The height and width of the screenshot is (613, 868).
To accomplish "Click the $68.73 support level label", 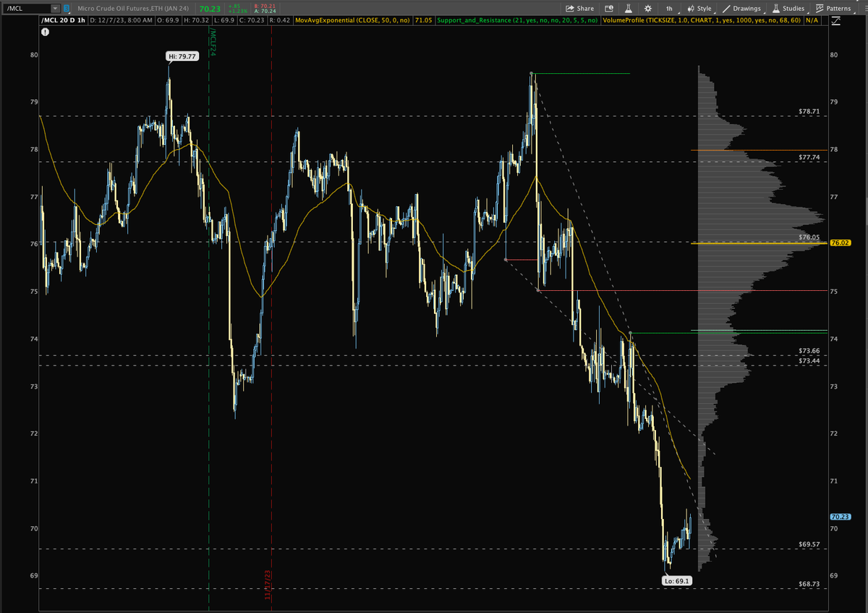I will tap(809, 583).
